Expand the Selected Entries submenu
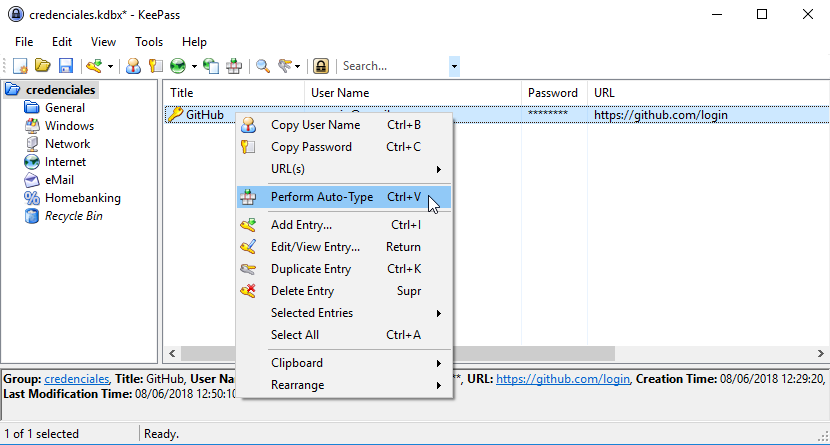Viewport: 830px width, 445px height. pyautogui.click(x=344, y=313)
